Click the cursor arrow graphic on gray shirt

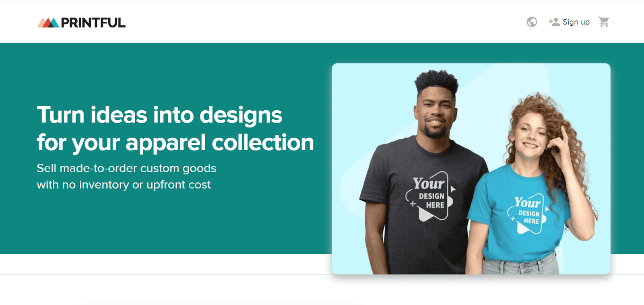(x=453, y=189)
